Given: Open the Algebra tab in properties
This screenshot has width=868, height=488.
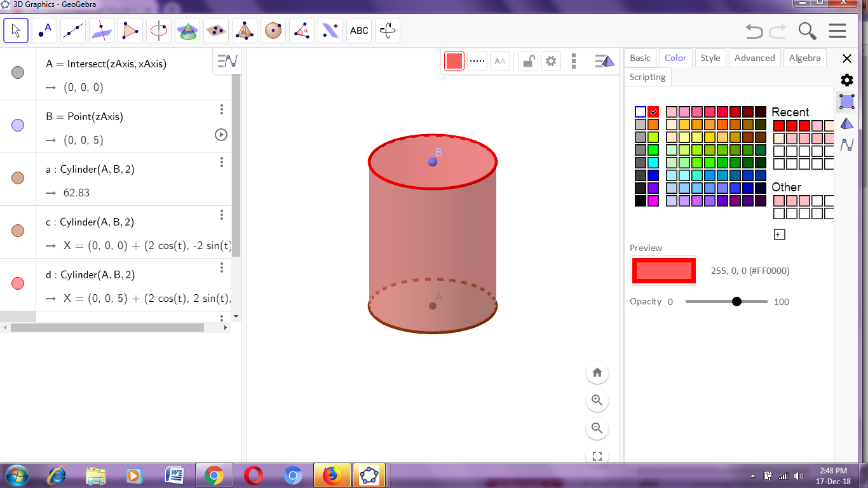Looking at the screenshot, I should tap(804, 58).
